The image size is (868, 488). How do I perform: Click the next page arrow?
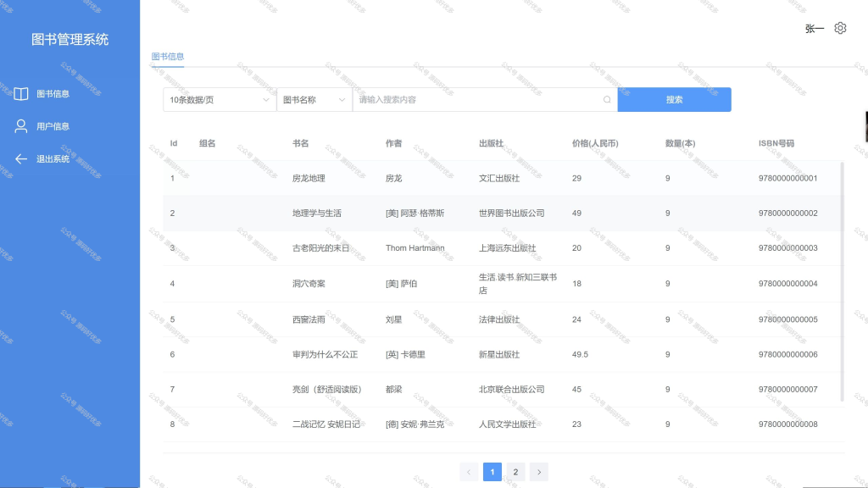(538, 472)
